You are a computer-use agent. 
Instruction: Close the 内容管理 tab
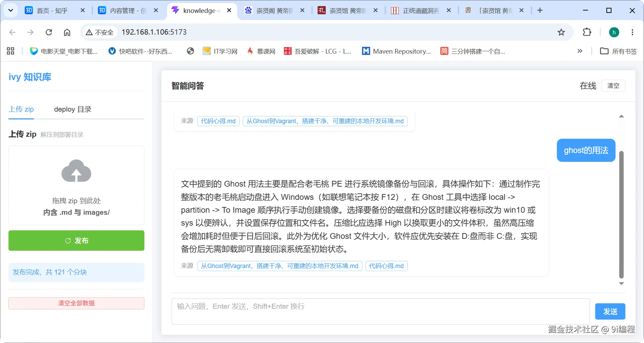[156, 11]
